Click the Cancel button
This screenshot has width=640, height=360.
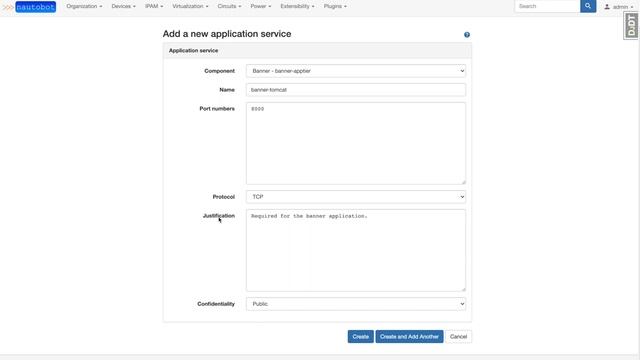point(458,337)
